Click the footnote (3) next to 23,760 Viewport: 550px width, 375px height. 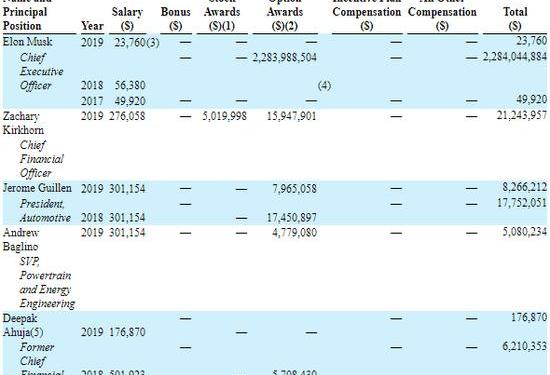(x=153, y=43)
